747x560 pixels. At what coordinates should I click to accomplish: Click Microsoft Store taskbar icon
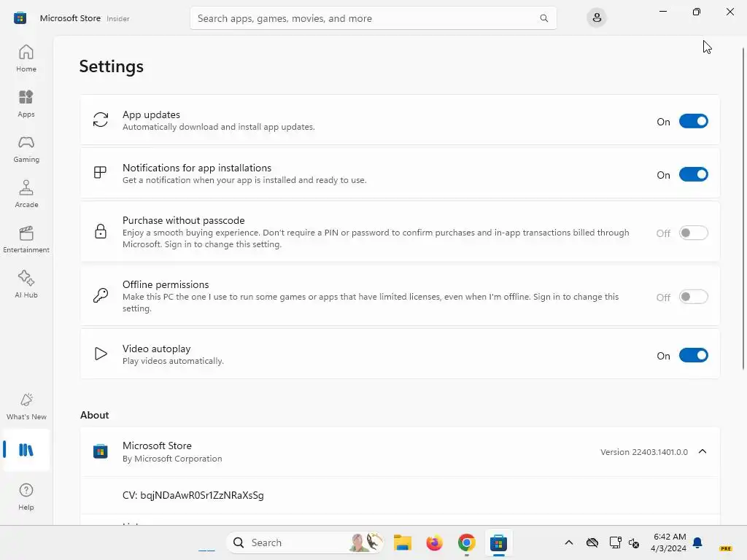pos(498,542)
